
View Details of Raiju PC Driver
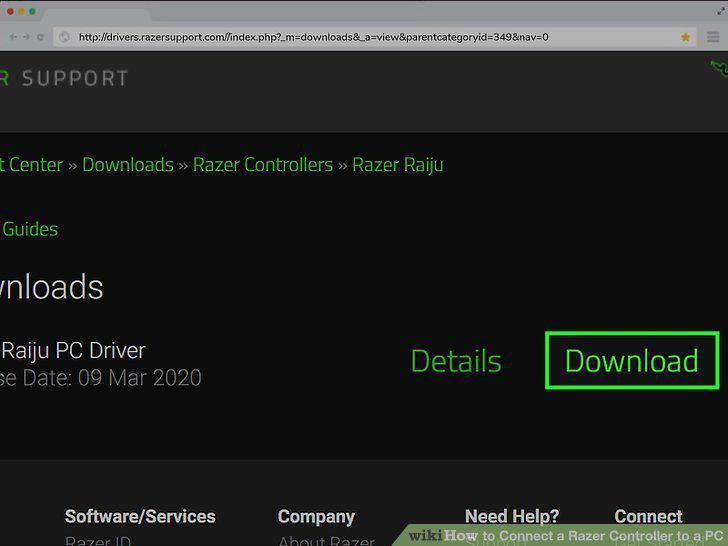point(456,361)
